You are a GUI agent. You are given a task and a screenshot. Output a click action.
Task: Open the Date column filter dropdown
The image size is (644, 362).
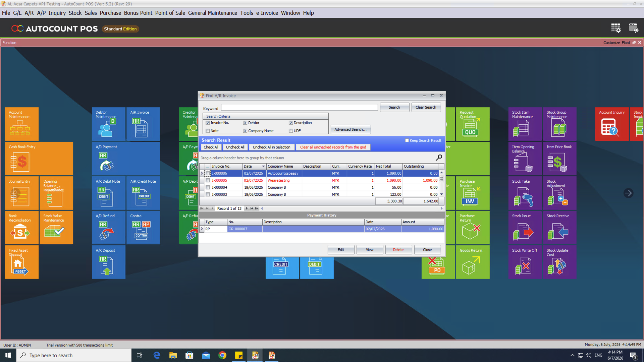tap(263, 167)
